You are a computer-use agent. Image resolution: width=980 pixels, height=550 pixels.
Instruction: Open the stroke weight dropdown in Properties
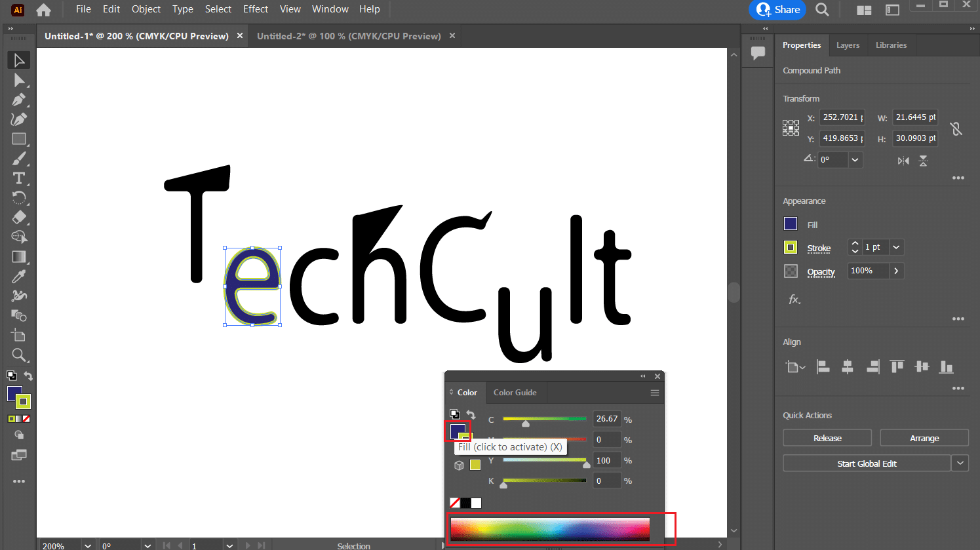click(x=897, y=247)
